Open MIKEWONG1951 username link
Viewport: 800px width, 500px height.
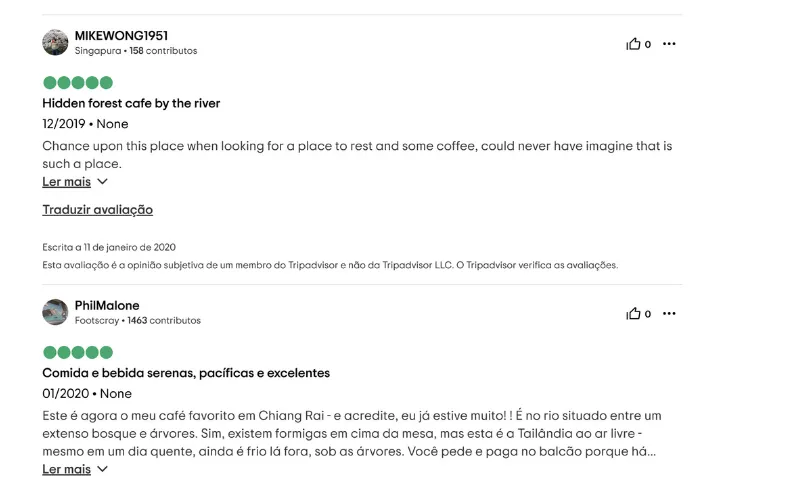(121, 36)
